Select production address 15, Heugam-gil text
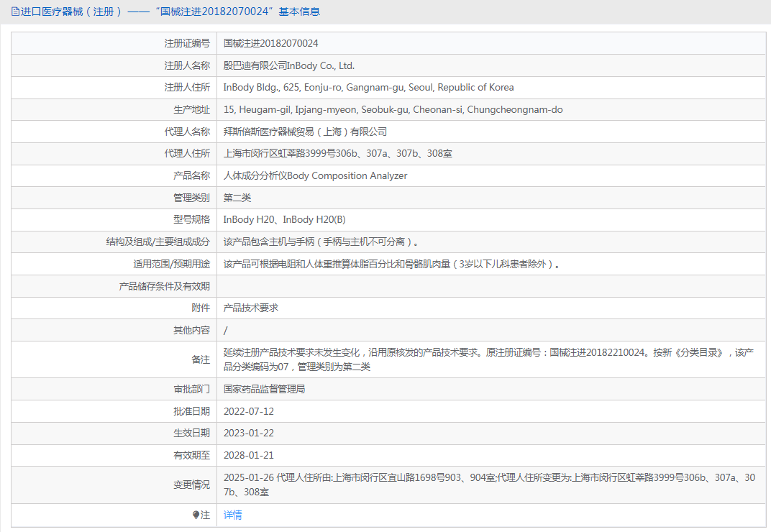The image size is (771, 532). (393, 110)
